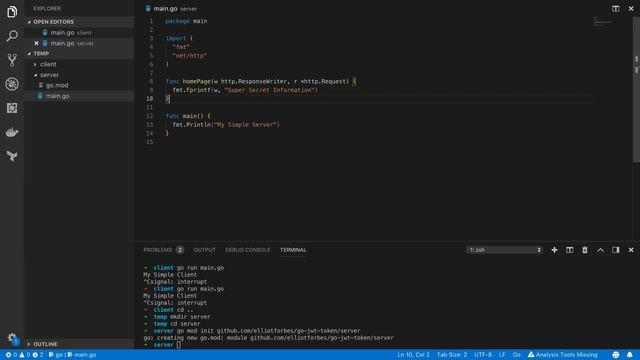Collapse the server folder
This screenshot has height=360, width=640.
79,75
